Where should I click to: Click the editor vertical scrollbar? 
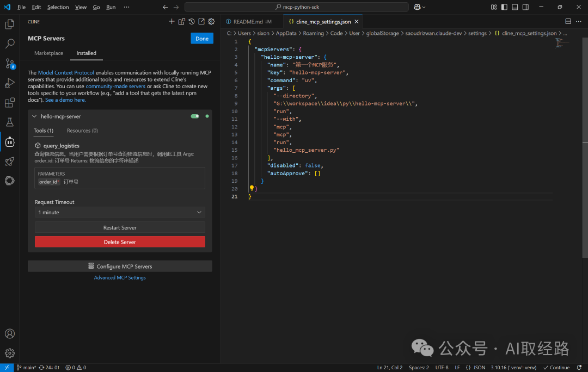585,147
